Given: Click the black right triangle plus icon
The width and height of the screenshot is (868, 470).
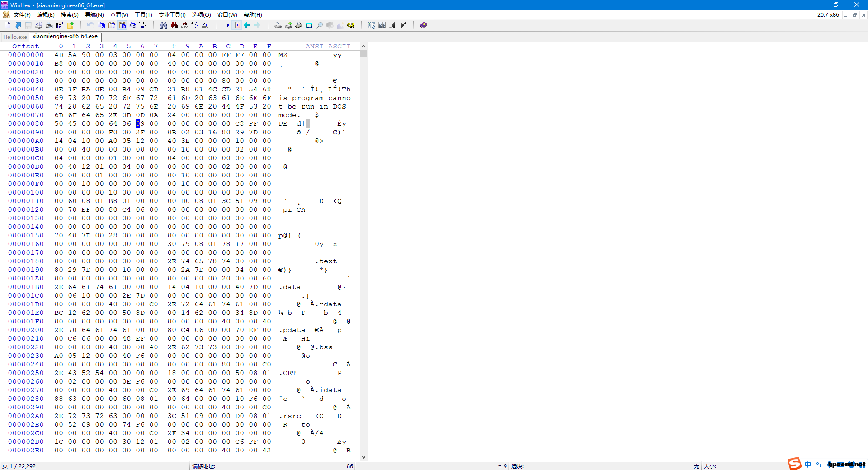Looking at the screenshot, I should click(403, 25).
